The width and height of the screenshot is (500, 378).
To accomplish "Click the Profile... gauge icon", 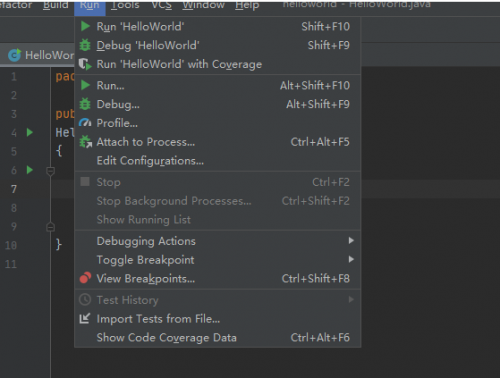I will pos(85,123).
